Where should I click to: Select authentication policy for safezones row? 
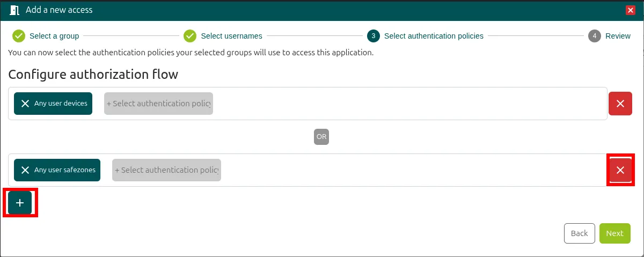(x=166, y=170)
